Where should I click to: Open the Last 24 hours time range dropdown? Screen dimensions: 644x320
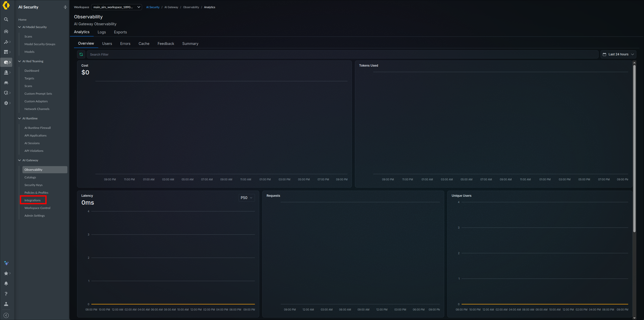(x=618, y=54)
